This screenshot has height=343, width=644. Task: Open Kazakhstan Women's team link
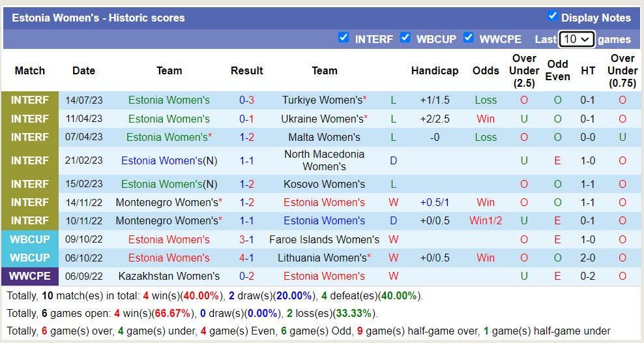pos(169,276)
